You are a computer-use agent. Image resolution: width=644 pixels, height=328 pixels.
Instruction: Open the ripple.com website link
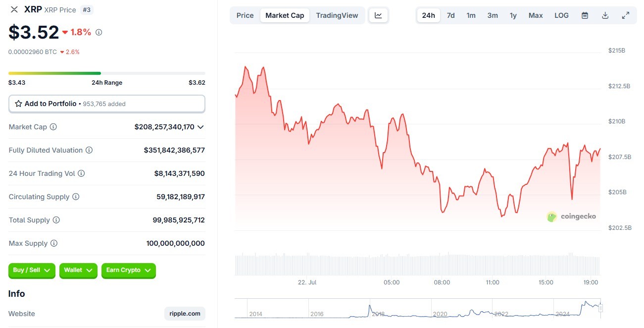(185, 314)
